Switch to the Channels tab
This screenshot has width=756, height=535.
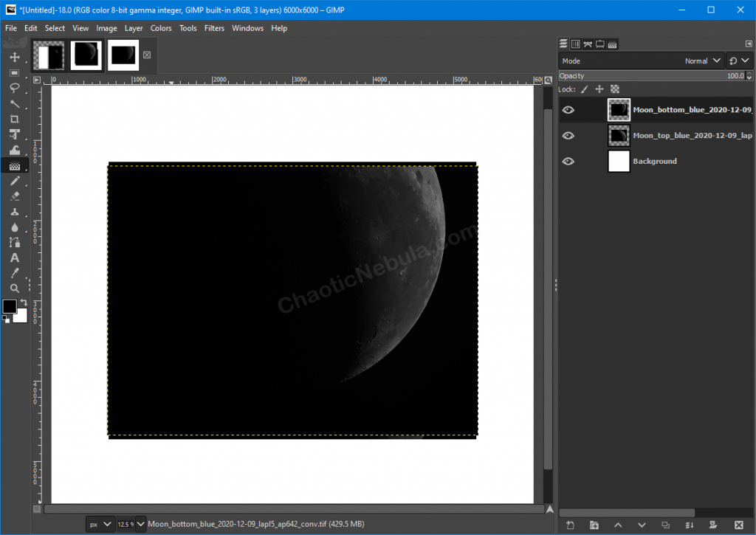pos(576,44)
